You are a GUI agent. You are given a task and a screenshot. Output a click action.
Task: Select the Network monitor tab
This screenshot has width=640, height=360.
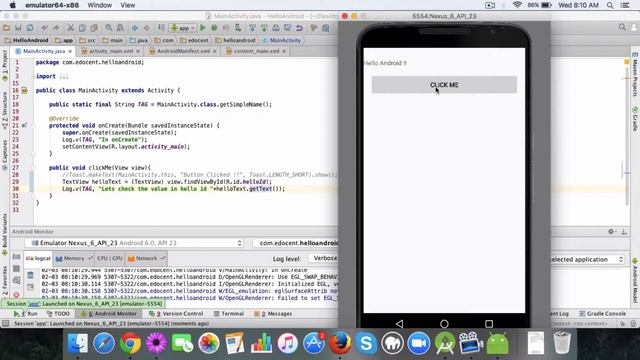point(146,258)
